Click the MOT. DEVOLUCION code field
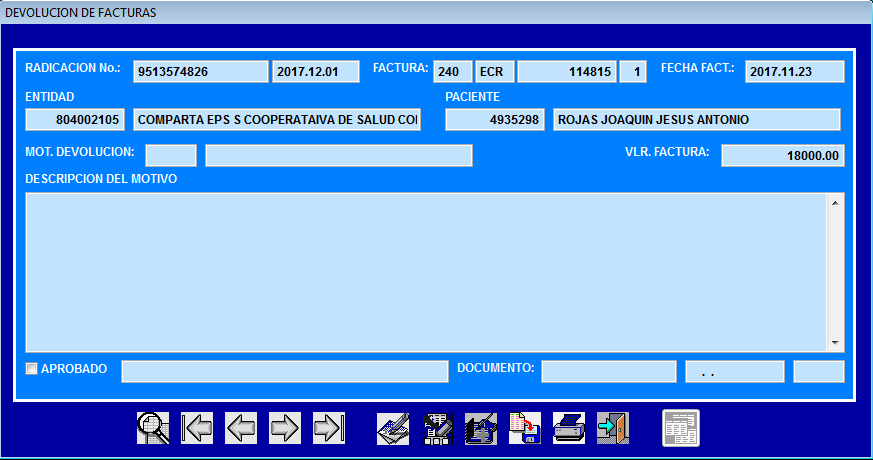This screenshot has height=460, width=873. (171, 155)
